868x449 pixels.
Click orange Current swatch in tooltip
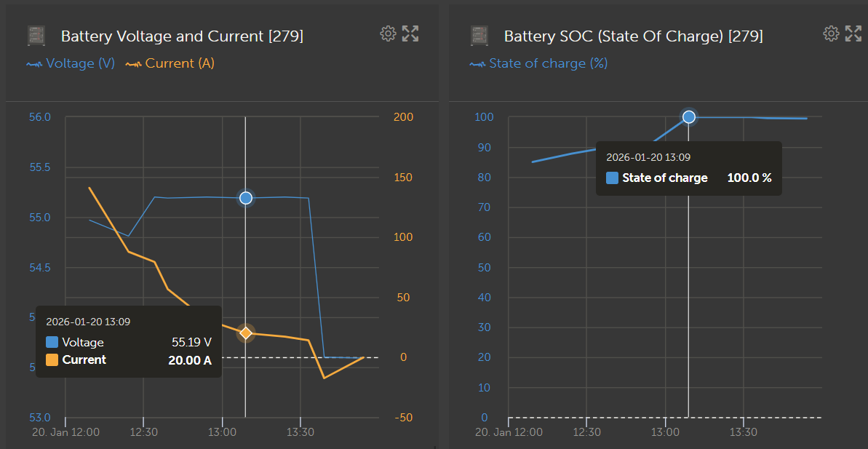(x=52, y=359)
